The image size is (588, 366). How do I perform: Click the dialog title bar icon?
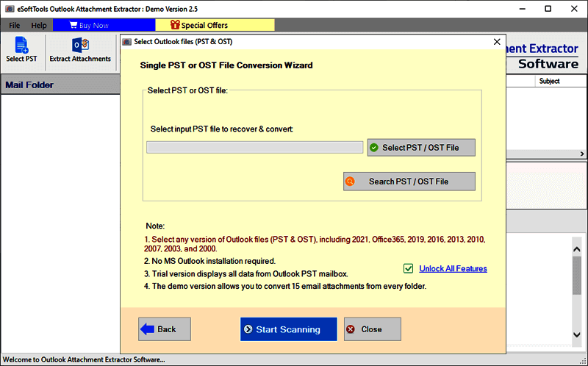[127, 42]
